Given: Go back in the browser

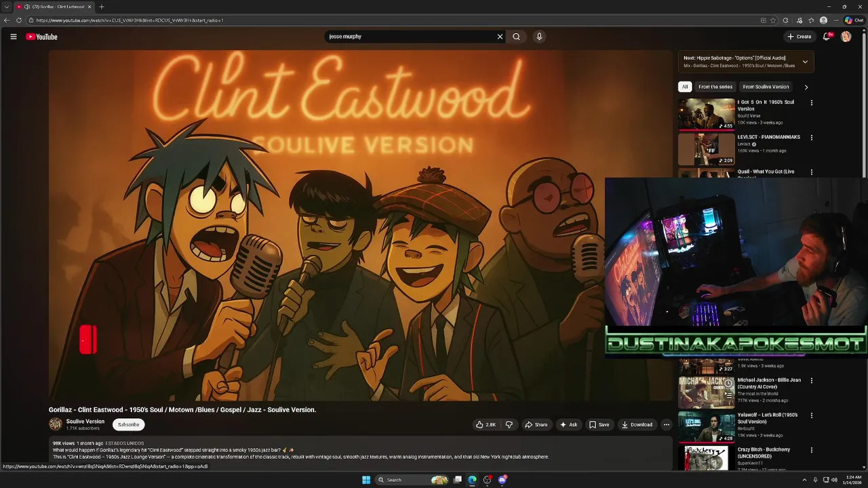Looking at the screenshot, I should click(7, 20).
